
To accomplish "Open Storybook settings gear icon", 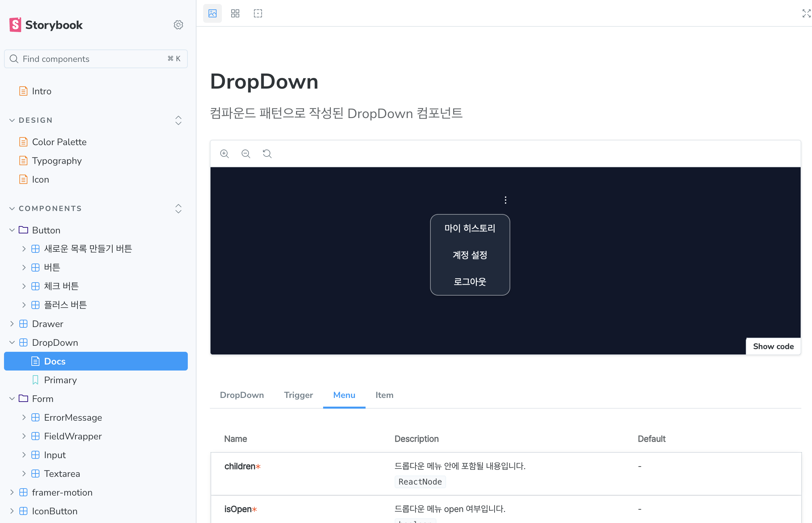I will 178,25.
